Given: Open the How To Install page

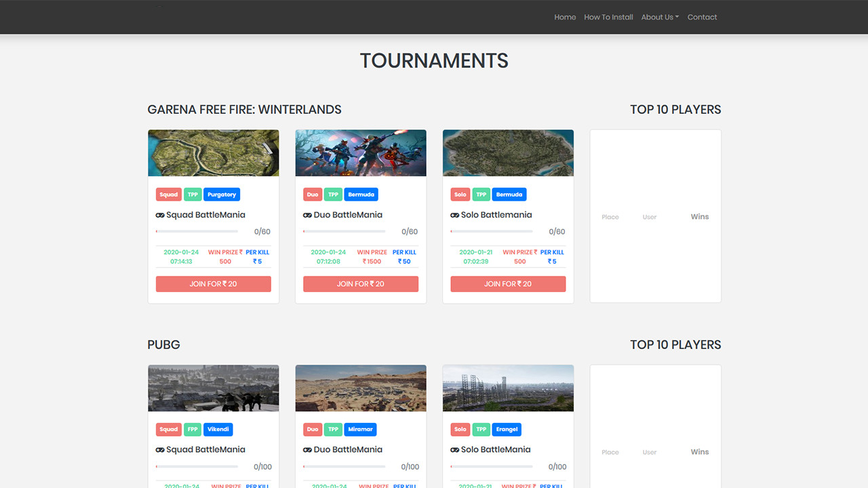Looking at the screenshot, I should coord(608,17).
